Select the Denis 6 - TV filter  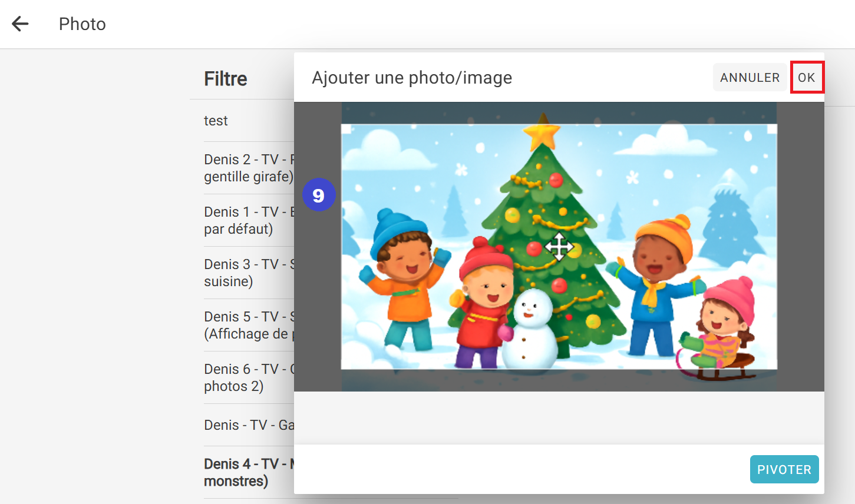click(249, 377)
